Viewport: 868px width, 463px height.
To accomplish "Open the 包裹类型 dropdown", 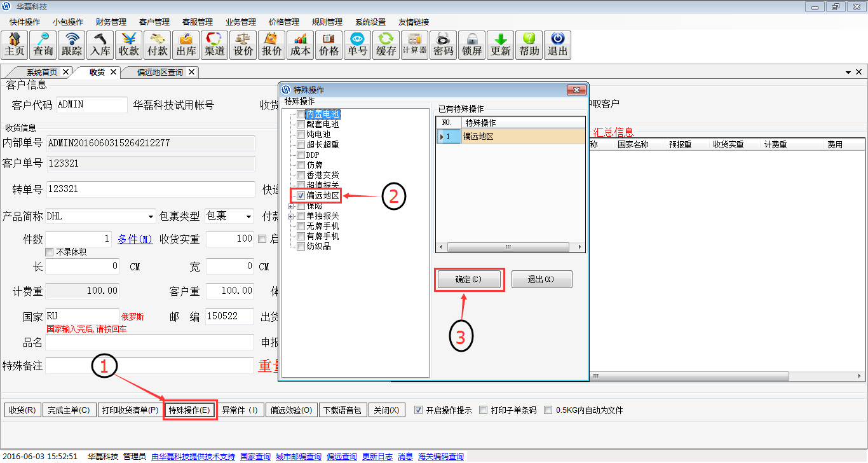I will click(248, 217).
